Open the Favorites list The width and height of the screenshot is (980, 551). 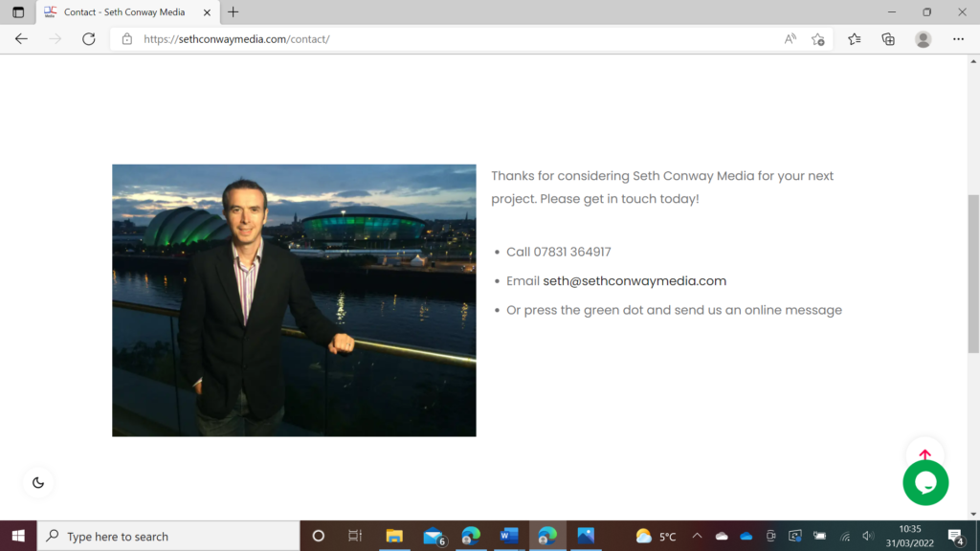(x=855, y=38)
